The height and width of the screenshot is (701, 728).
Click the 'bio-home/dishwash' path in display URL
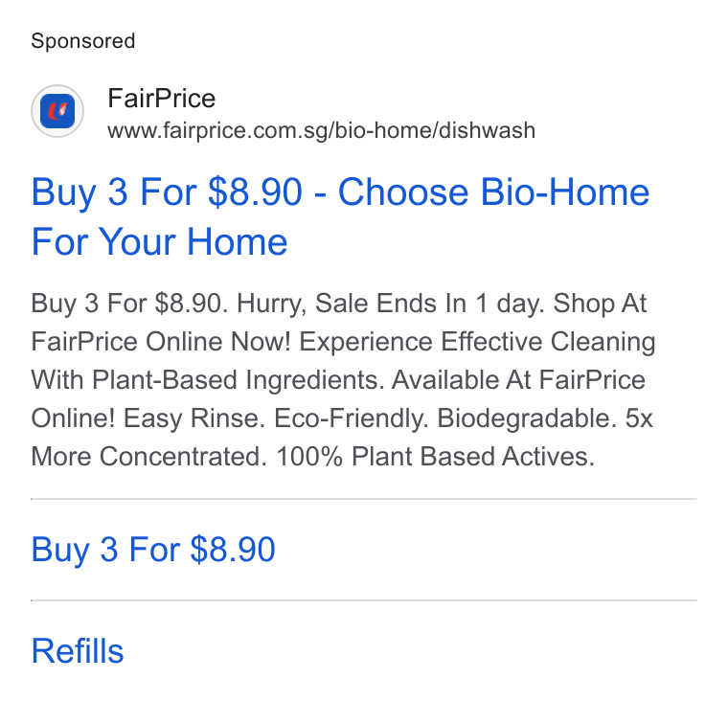click(435, 130)
